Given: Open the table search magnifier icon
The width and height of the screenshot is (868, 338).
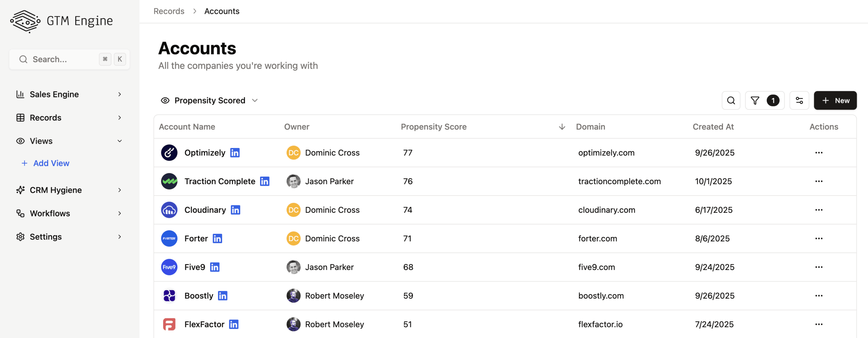Looking at the screenshot, I should pos(731,101).
